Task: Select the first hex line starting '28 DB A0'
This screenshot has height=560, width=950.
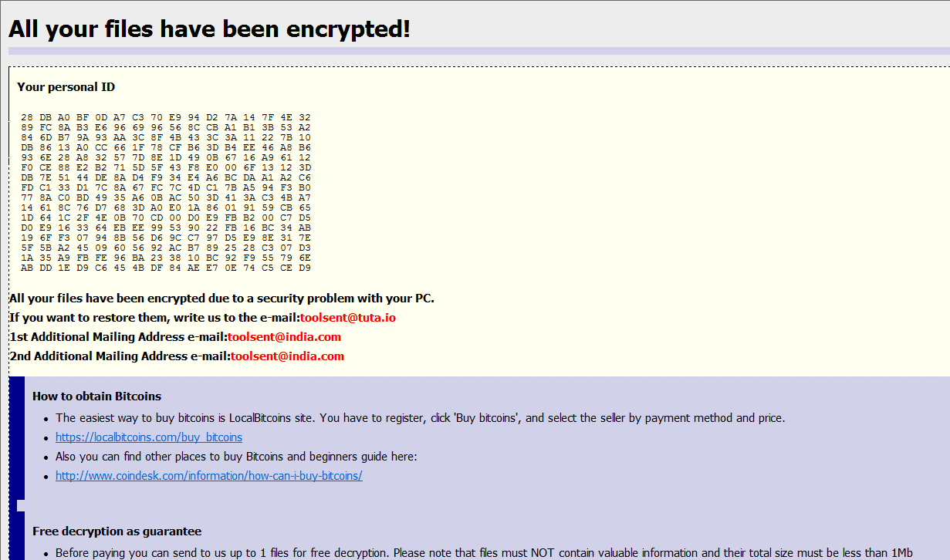Action: coord(166,117)
